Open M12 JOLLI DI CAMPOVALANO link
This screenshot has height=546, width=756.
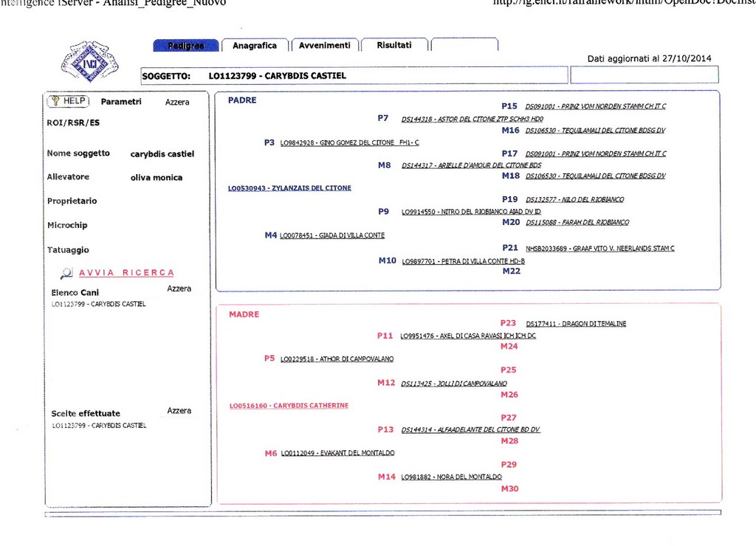coord(454,384)
